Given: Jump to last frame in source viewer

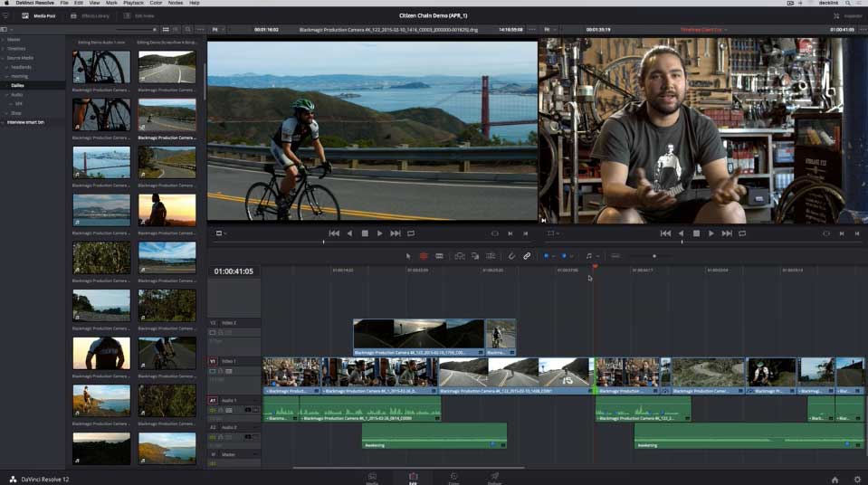Looking at the screenshot, I should click(396, 233).
